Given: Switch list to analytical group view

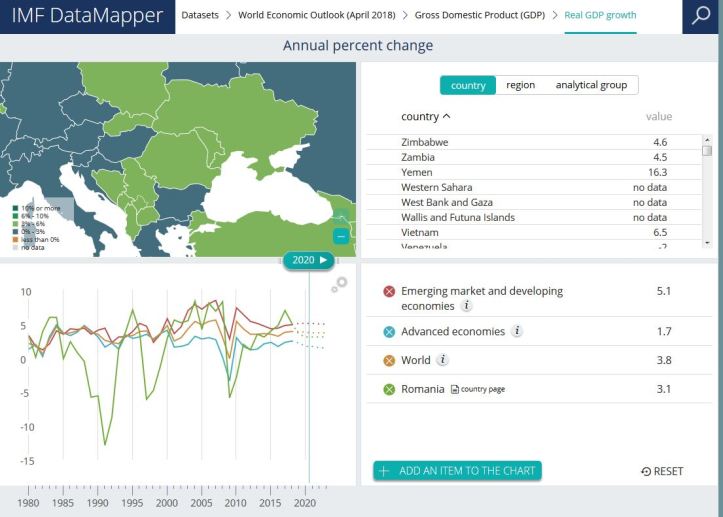Looking at the screenshot, I should (591, 86).
